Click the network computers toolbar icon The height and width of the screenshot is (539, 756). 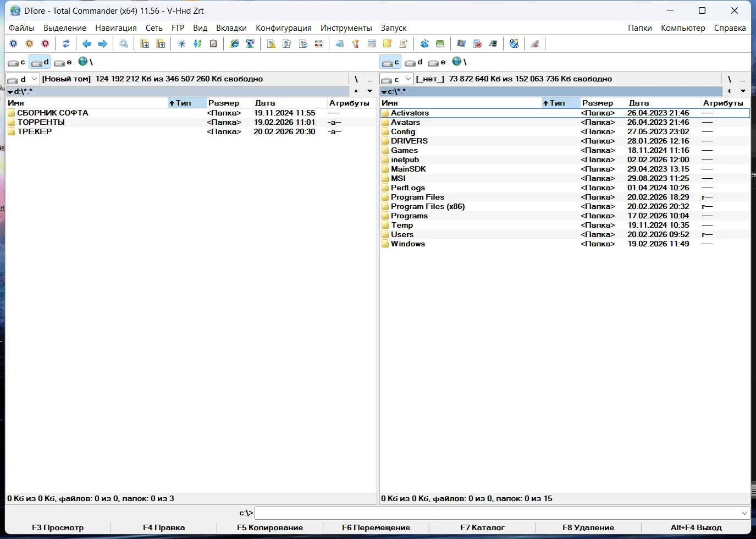click(x=250, y=44)
